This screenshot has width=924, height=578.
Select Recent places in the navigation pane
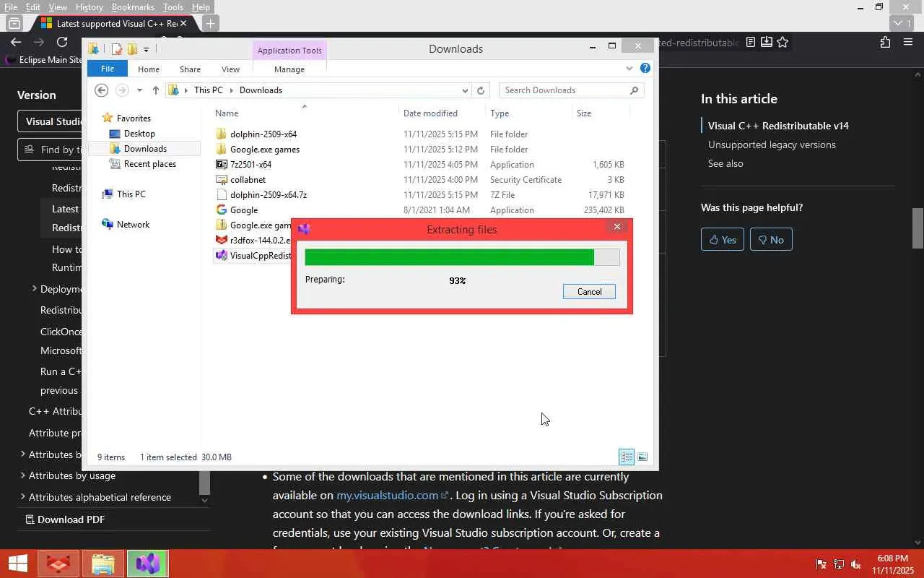pyautogui.click(x=149, y=164)
